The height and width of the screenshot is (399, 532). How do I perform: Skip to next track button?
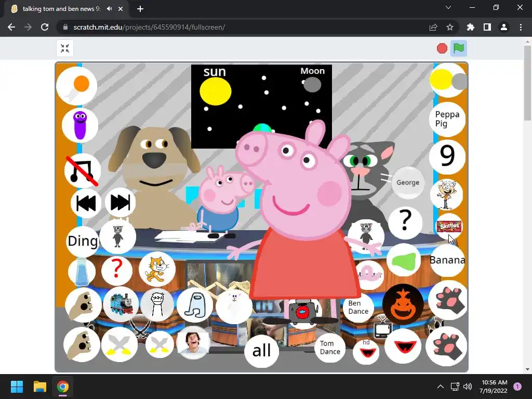click(x=120, y=203)
